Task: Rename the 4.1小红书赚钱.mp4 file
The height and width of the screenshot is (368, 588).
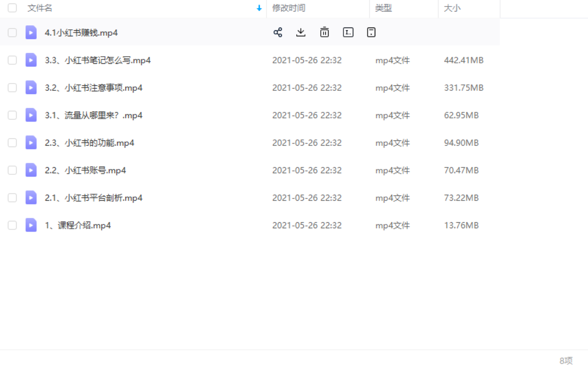Action: (x=348, y=32)
